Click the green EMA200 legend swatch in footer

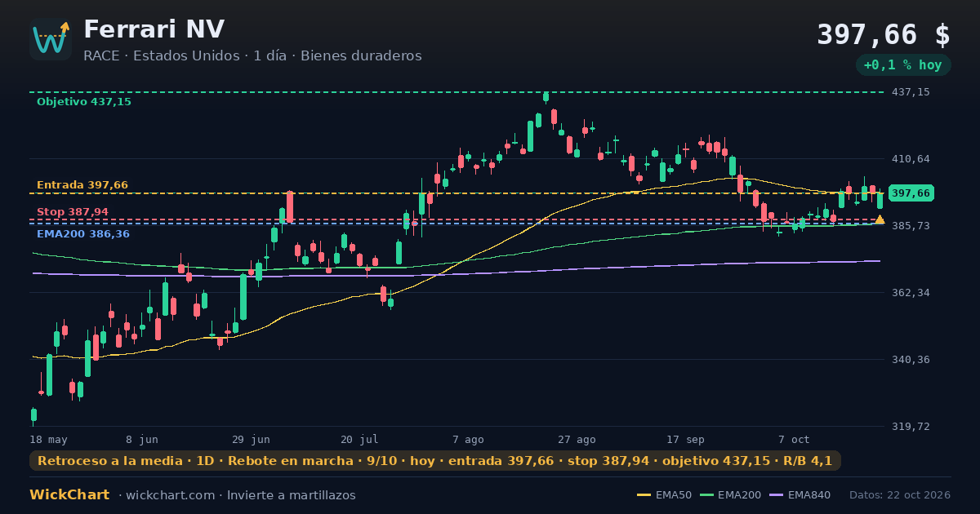point(706,495)
